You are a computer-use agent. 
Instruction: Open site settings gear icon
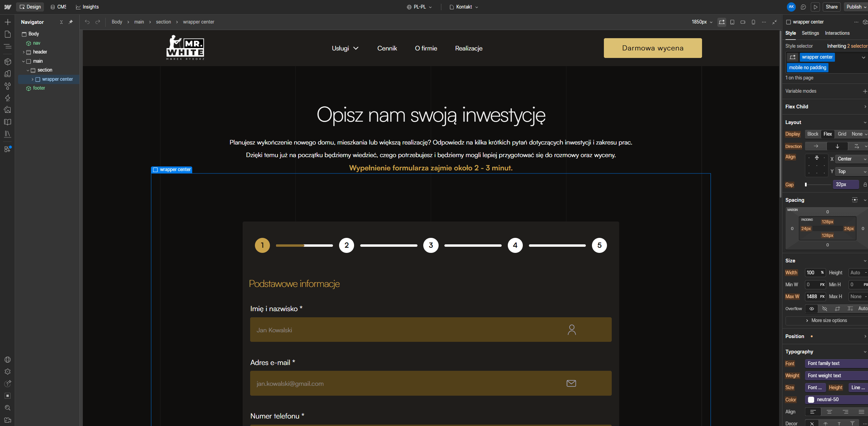pyautogui.click(x=7, y=371)
